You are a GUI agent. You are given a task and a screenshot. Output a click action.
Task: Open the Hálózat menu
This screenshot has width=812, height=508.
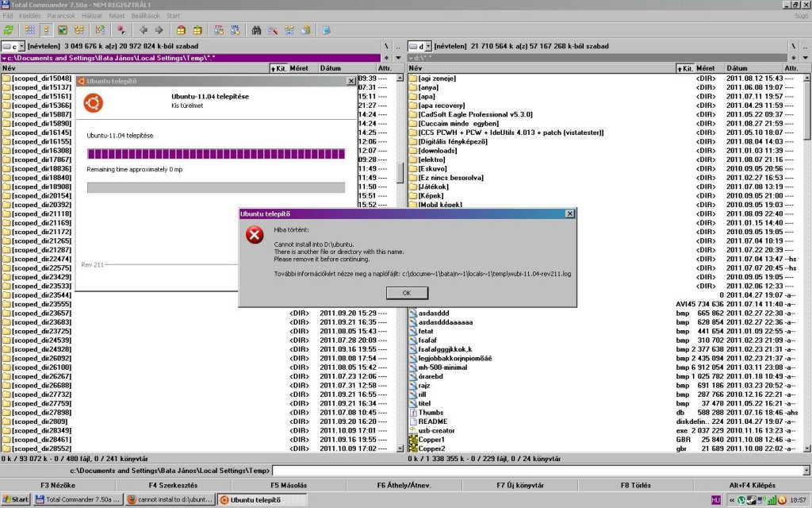coord(92,16)
